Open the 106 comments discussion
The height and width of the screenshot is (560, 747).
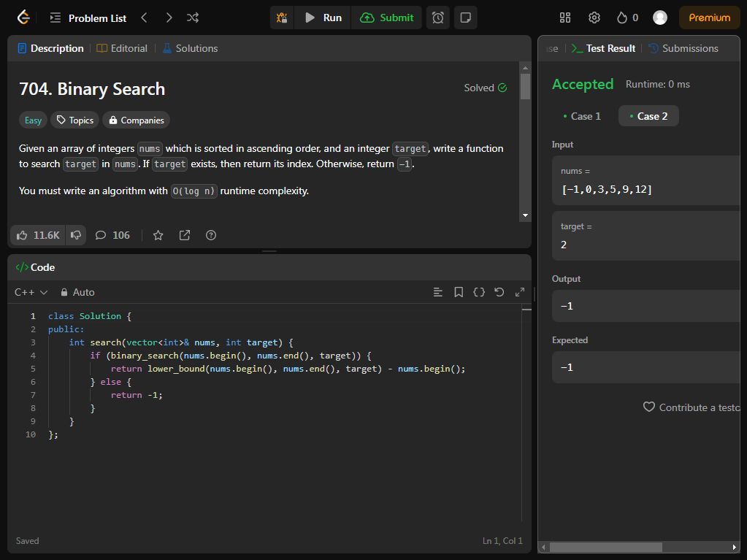[x=112, y=235]
